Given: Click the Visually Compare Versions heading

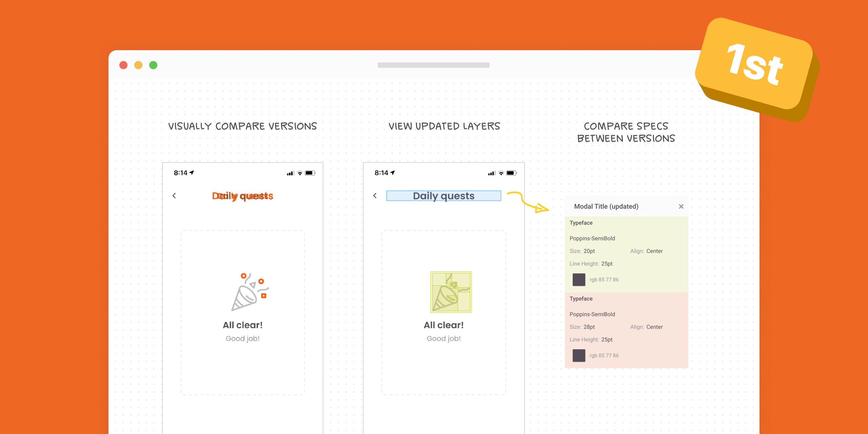Looking at the screenshot, I should [242, 126].
